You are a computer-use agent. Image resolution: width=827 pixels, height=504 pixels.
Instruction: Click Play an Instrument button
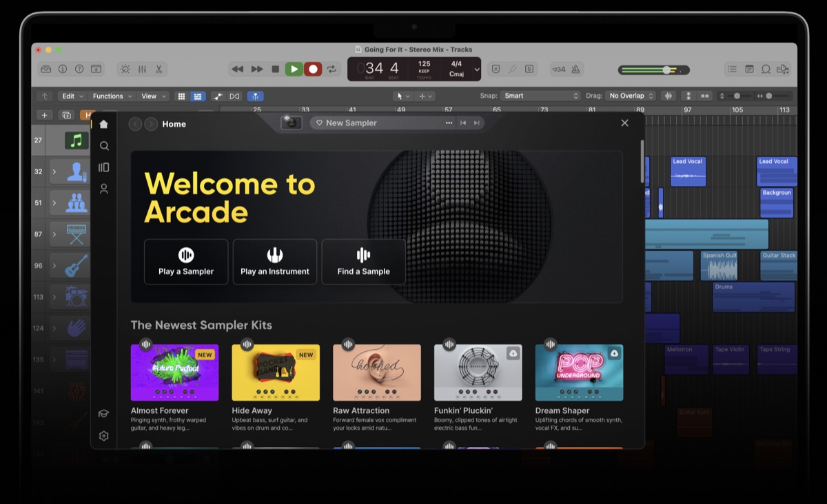(x=275, y=262)
